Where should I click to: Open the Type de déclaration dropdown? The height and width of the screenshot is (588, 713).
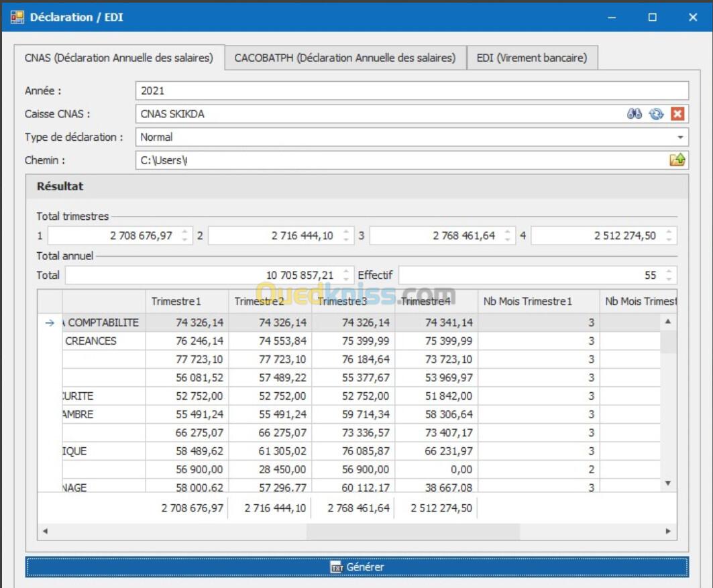(x=681, y=137)
